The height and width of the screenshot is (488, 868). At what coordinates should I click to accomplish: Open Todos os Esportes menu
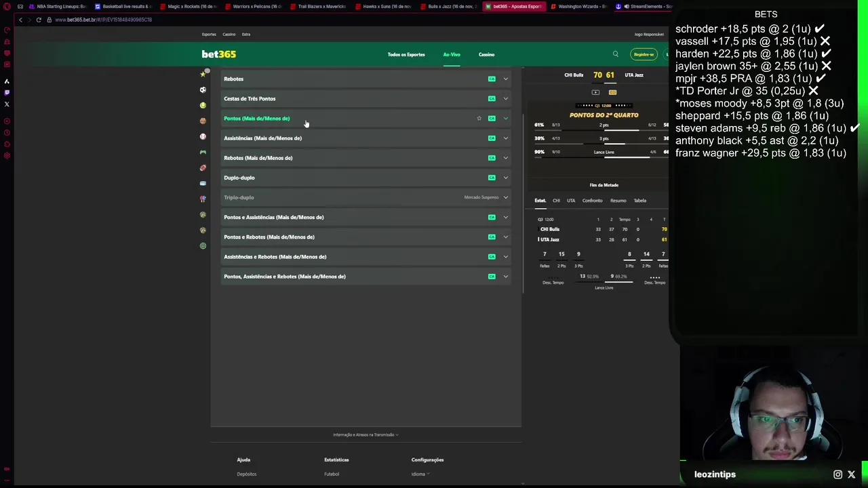tap(406, 54)
